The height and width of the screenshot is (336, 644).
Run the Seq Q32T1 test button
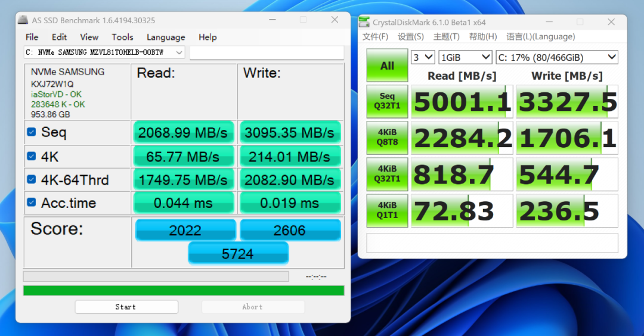(x=387, y=101)
